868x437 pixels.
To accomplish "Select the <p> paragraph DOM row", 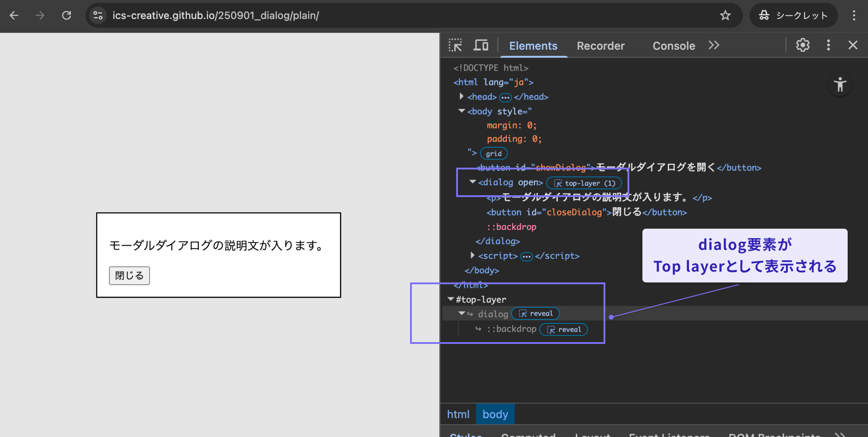I will (599, 197).
